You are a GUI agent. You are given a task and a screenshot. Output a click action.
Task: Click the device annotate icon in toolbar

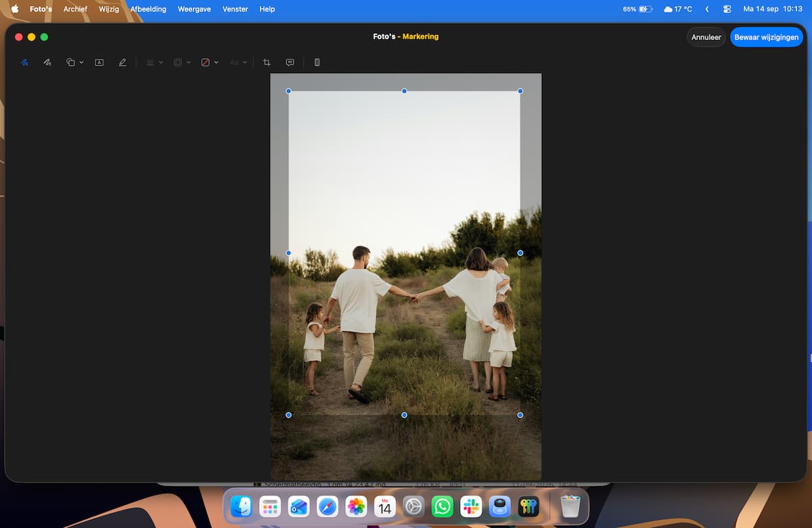(x=317, y=62)
